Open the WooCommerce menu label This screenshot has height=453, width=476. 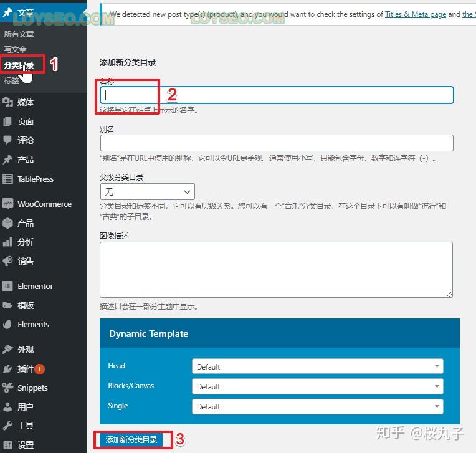(45, 204)
